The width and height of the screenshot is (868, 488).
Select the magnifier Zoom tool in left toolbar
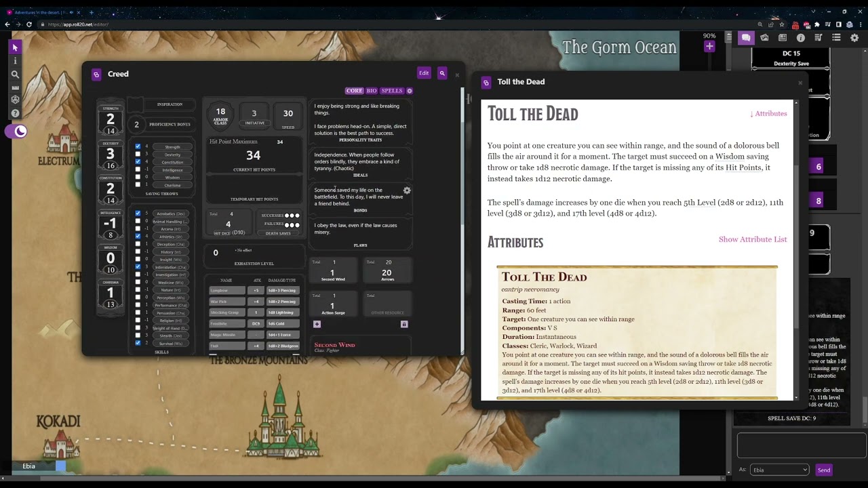(x=15, y=74)
